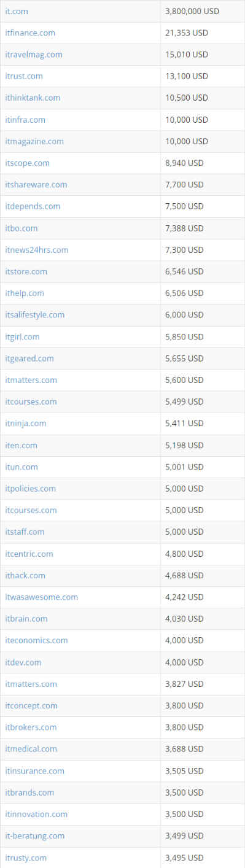Click the itmagazine.com link
This screenshot has width=245, height=868.
(34, 141)
